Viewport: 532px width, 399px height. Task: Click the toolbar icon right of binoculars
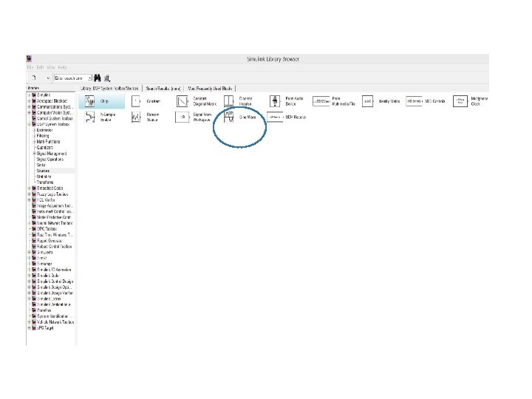pyautogui.click(x=107, y=78)
